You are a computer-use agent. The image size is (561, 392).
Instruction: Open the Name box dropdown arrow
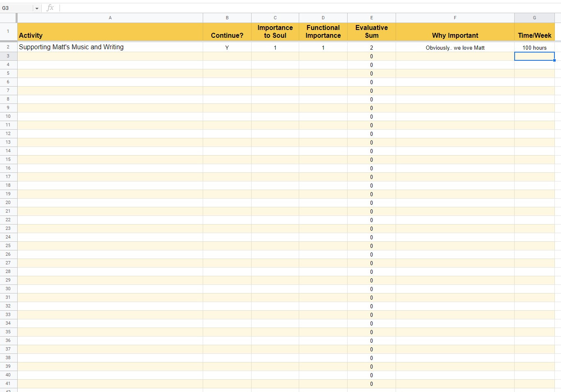coord(37,8)
